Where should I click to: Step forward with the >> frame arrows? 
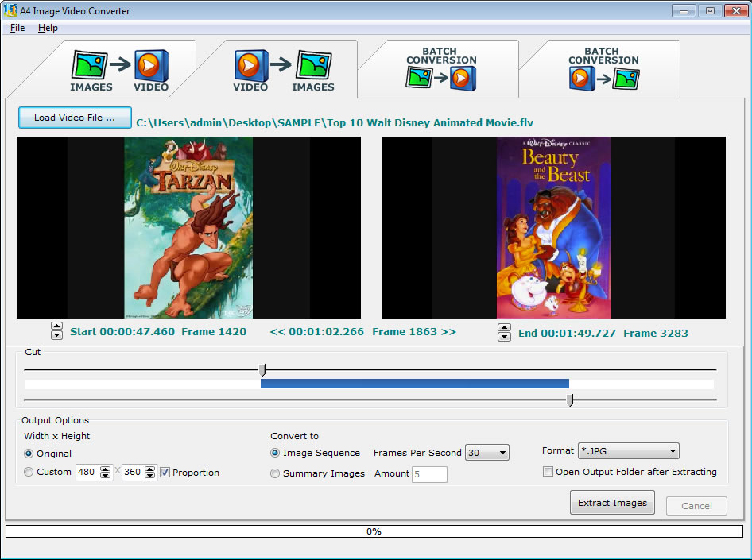pos(449,332)
